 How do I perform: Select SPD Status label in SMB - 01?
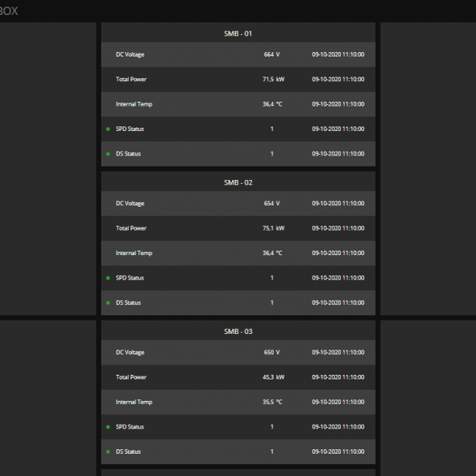click(x=129, y=129)
